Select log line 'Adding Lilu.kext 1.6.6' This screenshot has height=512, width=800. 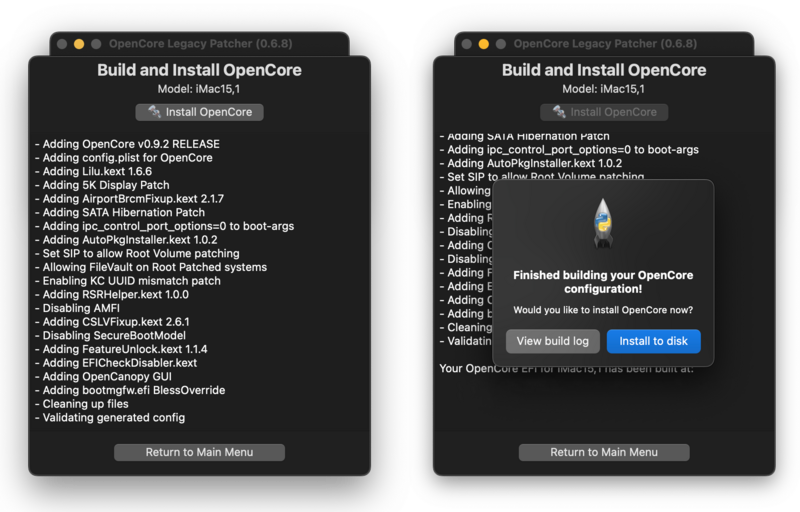point(93,172)
